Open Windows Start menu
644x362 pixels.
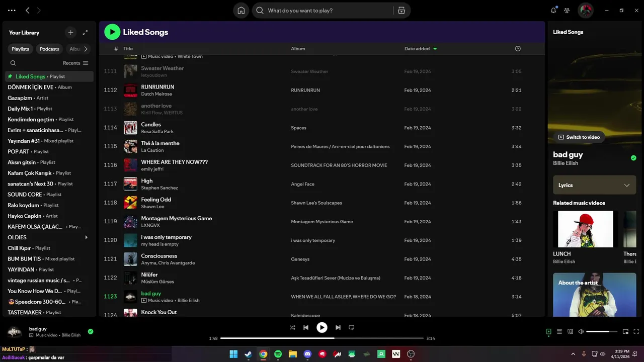click(233, 354)
